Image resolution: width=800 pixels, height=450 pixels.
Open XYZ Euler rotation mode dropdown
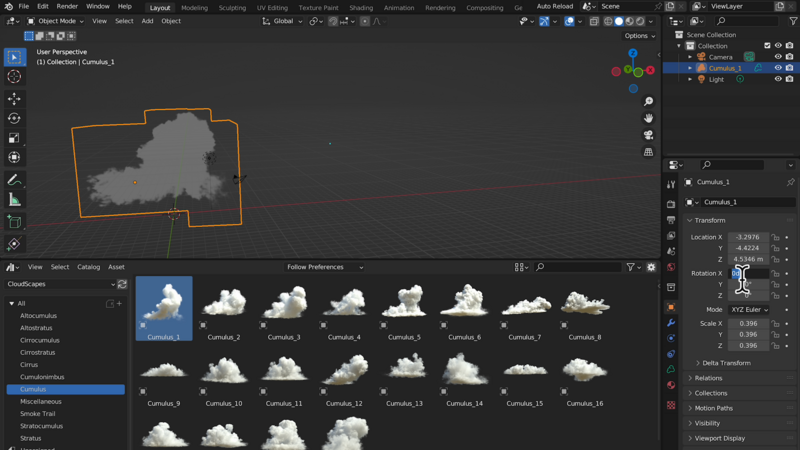point(749,310)
